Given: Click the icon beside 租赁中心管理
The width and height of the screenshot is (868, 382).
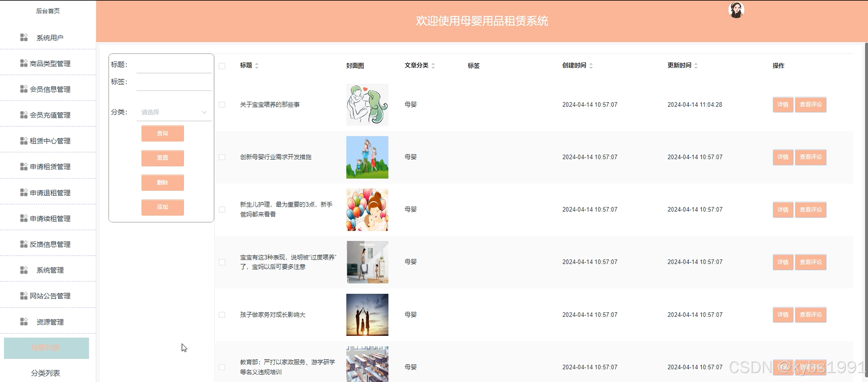Looking at the screenshot, I should [x=24, y=141].
